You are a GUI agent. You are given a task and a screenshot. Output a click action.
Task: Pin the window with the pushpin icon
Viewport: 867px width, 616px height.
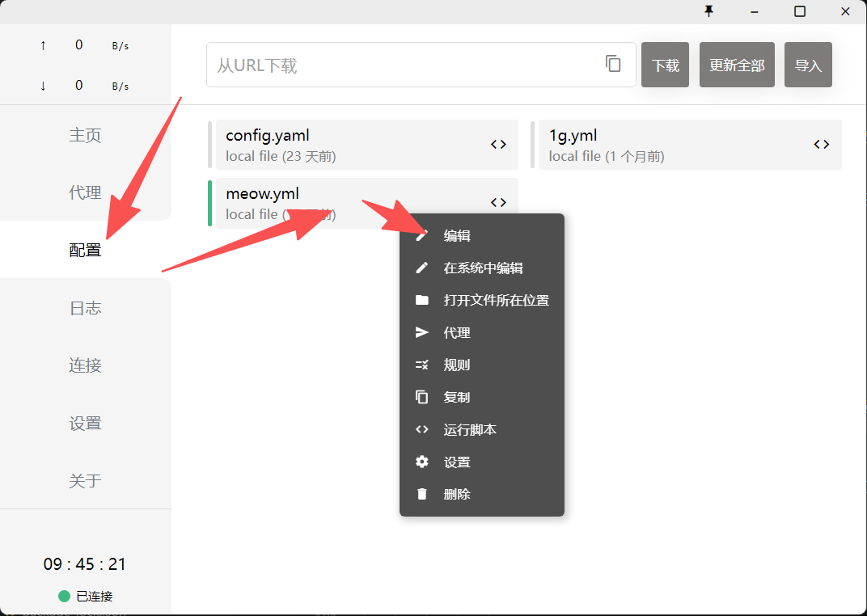pos(709,11)
